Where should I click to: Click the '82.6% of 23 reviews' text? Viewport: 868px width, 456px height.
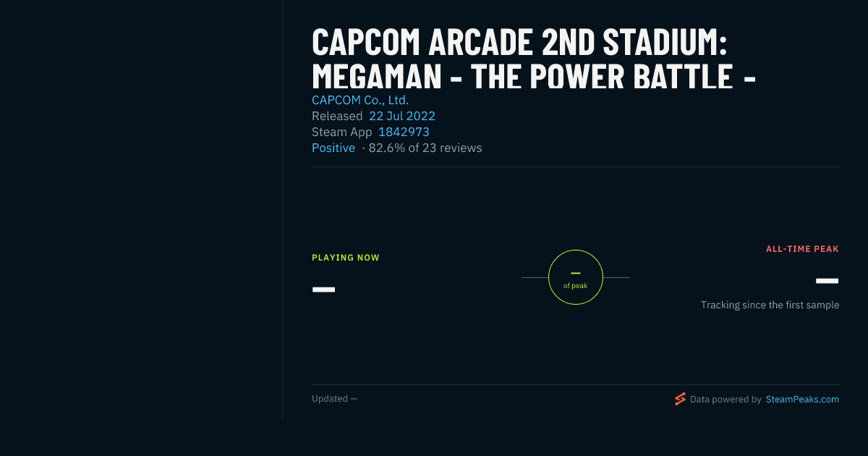point(425,148)
